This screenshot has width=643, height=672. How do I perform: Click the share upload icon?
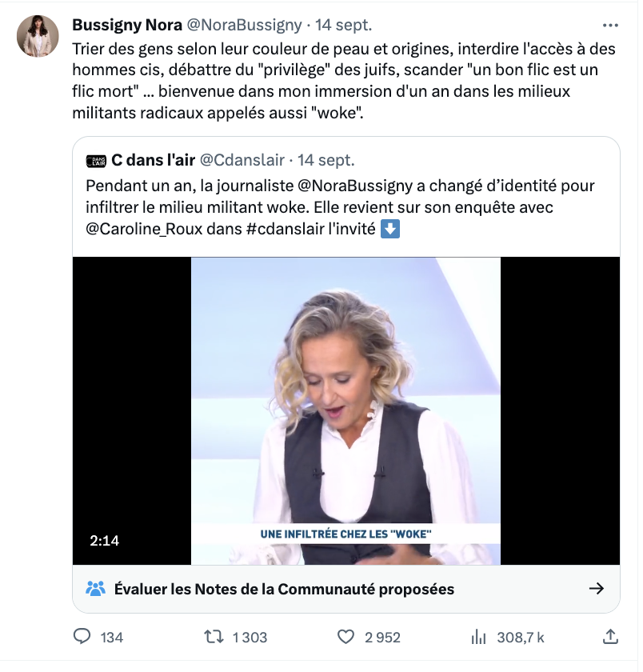[x=609, y=637]
